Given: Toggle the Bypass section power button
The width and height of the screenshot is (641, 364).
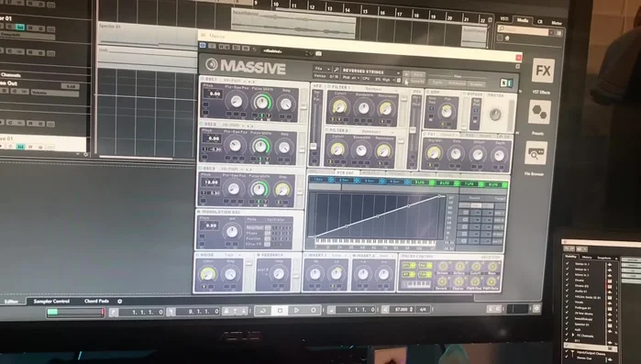Looking at the screenshot, I should [465, 94].
